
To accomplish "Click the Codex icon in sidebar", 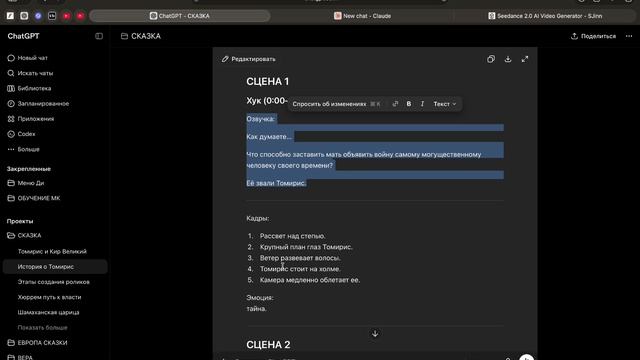I will tap(11, 134).
